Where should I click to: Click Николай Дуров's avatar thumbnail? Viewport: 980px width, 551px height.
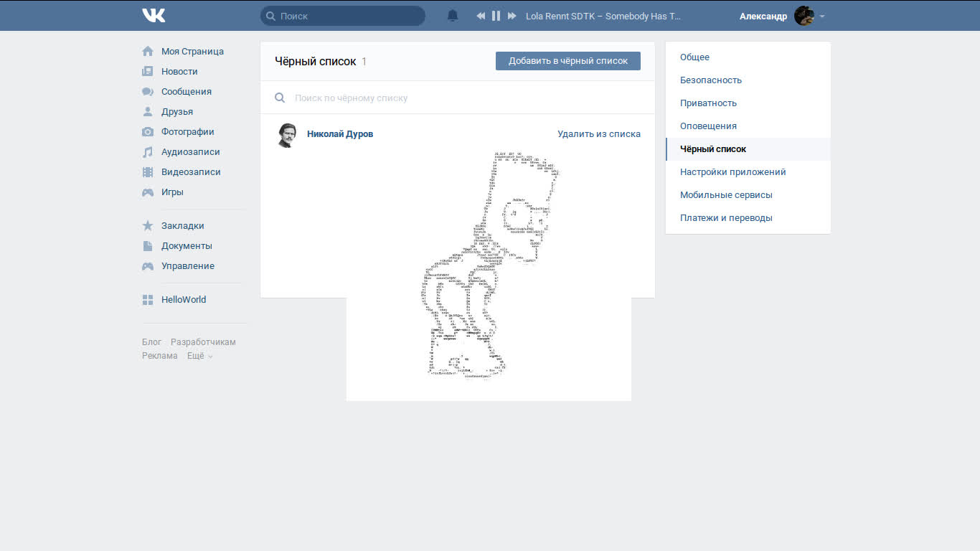(286, 135)
